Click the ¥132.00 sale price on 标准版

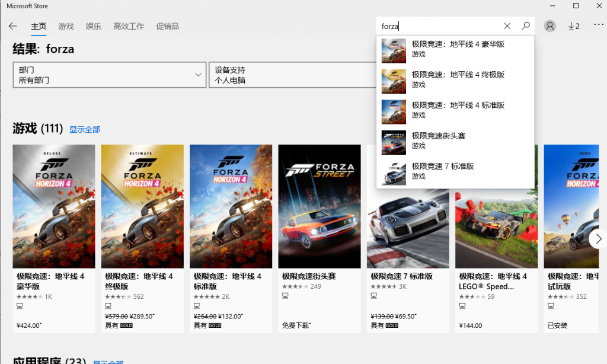[x=231, y=317]
